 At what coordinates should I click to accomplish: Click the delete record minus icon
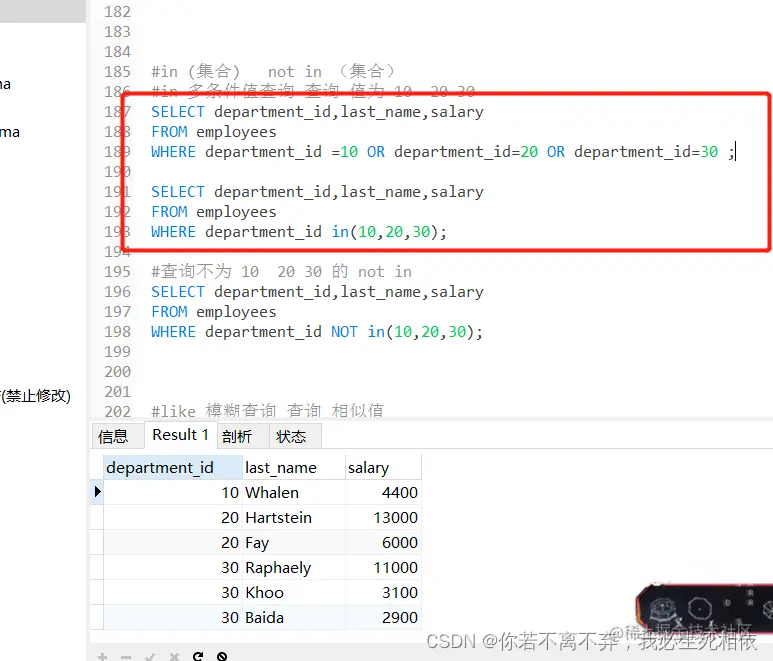point(126,657)
